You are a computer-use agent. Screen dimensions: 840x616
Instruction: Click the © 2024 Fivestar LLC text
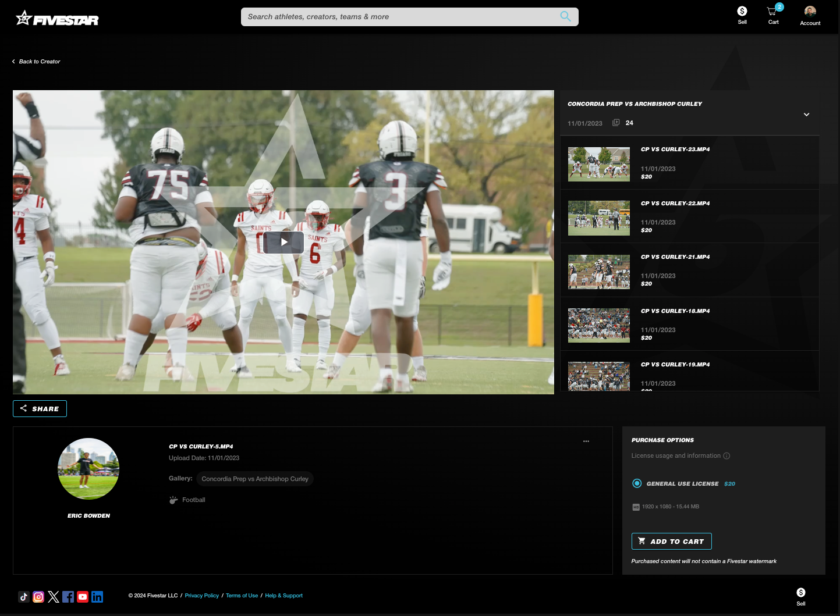pos(153,596)
